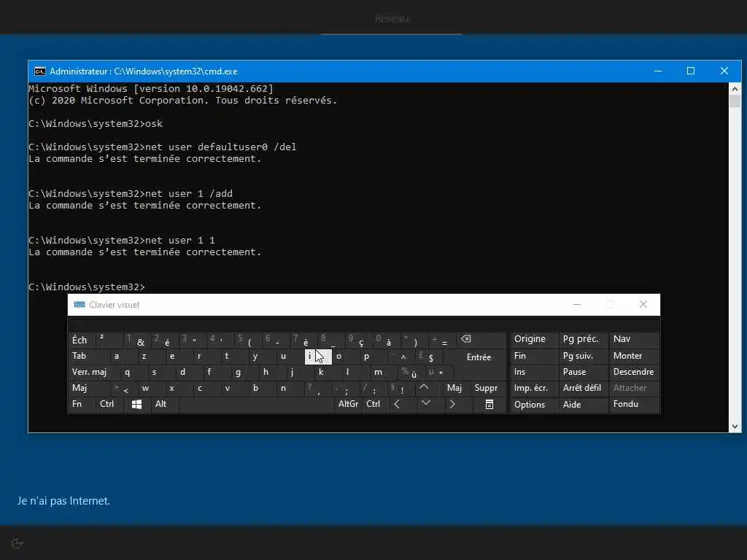The width and height of the screenshot is (747, 560).
Task: Click the Ins insert key
Action: (533, 372)
